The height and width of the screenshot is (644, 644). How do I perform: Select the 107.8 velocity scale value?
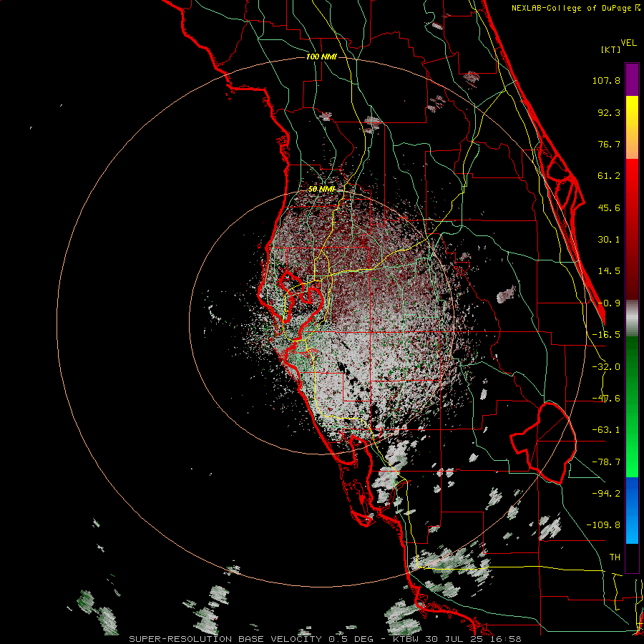point(606,80)
